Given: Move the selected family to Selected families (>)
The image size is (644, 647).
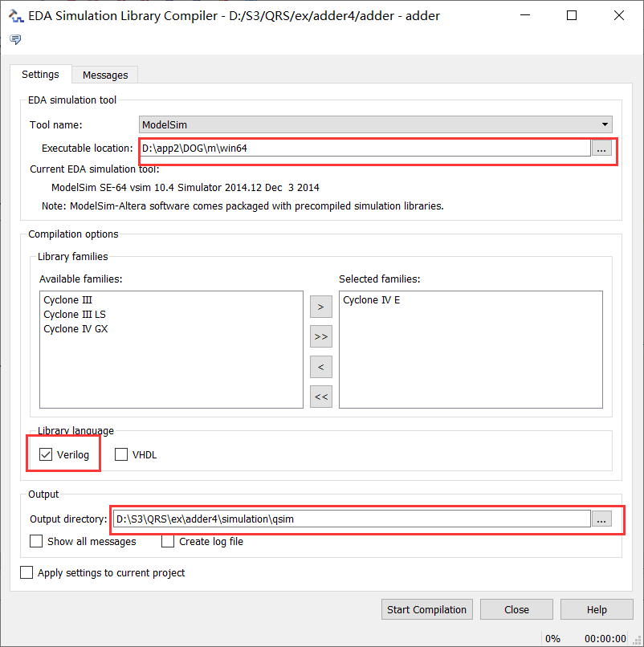Looking at the screenshot, I should point(320,307).
